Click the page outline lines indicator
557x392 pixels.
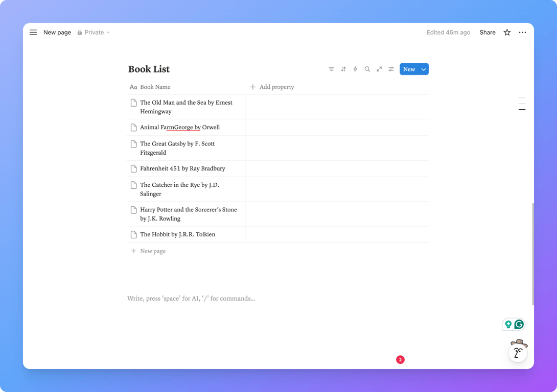click(x=522, y=104)
